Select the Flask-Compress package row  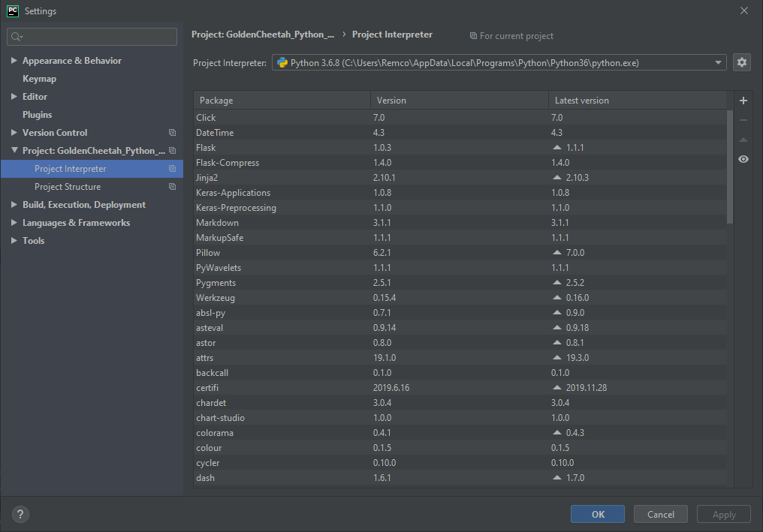tap(460, 162)
